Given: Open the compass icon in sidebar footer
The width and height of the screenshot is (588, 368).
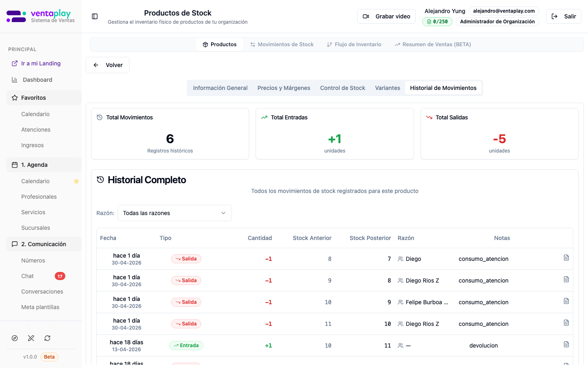Looking at the screenshot, I should coord(15,338).
